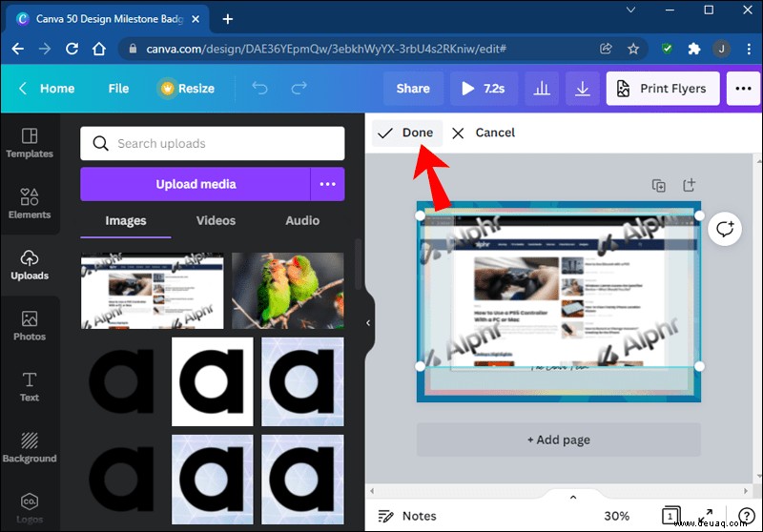Viewport: 763px width, 532px height.
Task: Click the download arrow icon
Action: point(582,89)
